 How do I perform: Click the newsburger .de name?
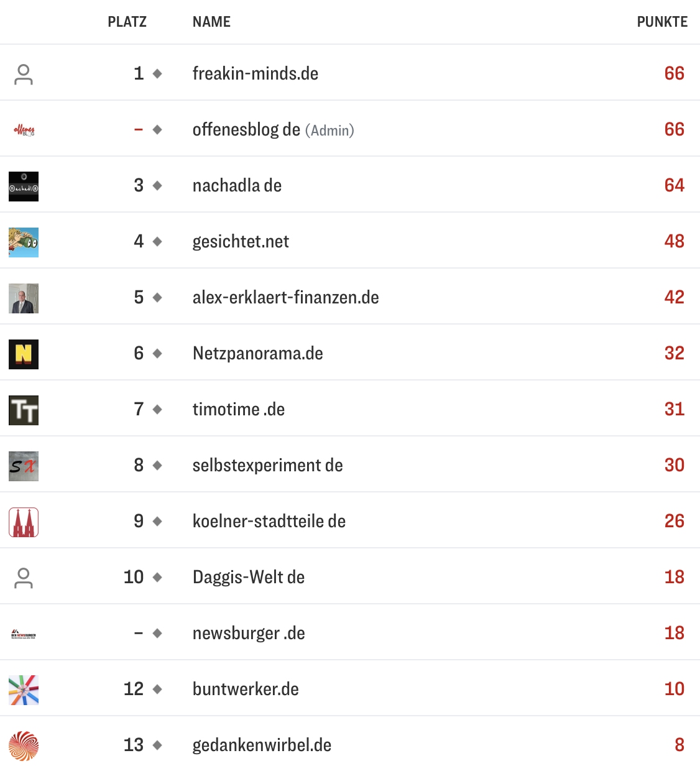pyautogui.click(x=249, y=633)
